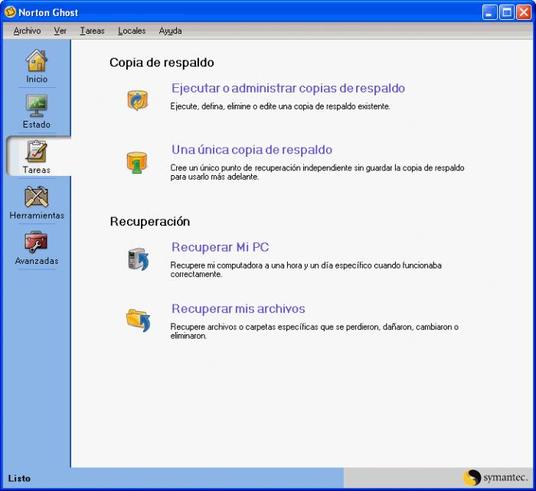This screenshot has height=491, width=536.
Task: Click the folder recovery icon
Action: coord(138,320)
